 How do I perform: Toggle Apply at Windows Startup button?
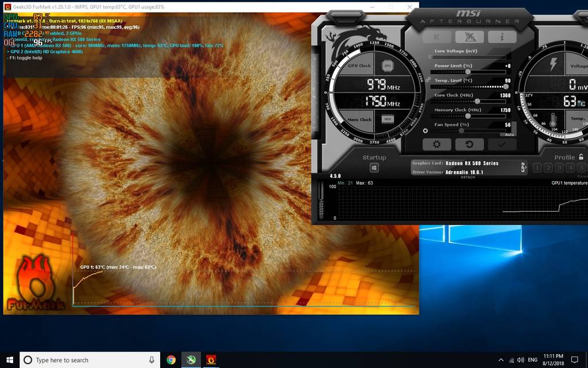coord(374,168)
